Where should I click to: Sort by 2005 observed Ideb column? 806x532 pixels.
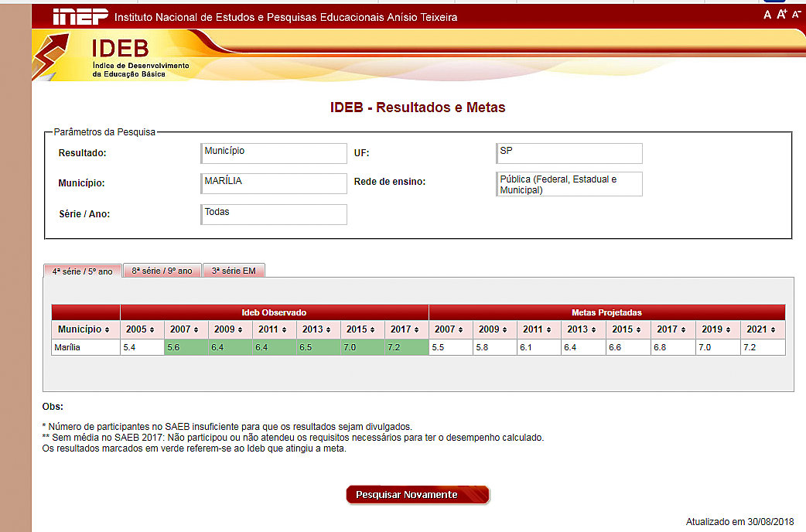[142, 329]
